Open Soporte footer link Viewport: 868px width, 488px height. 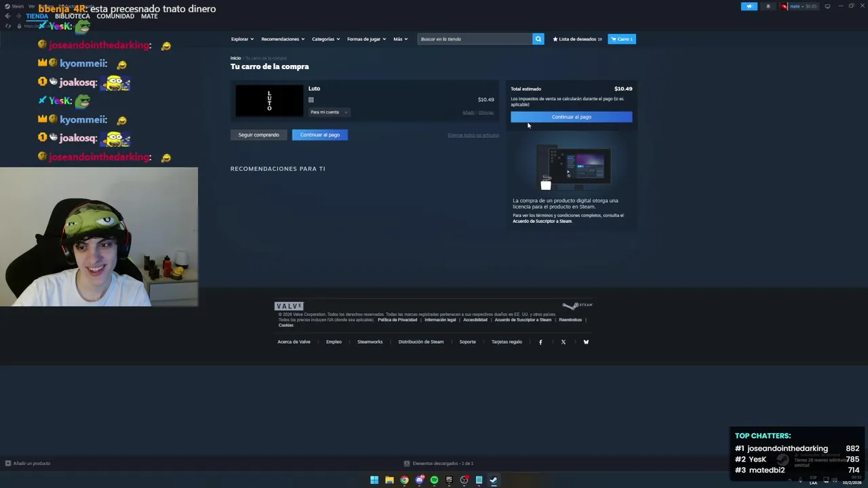[x=467, y=342]
